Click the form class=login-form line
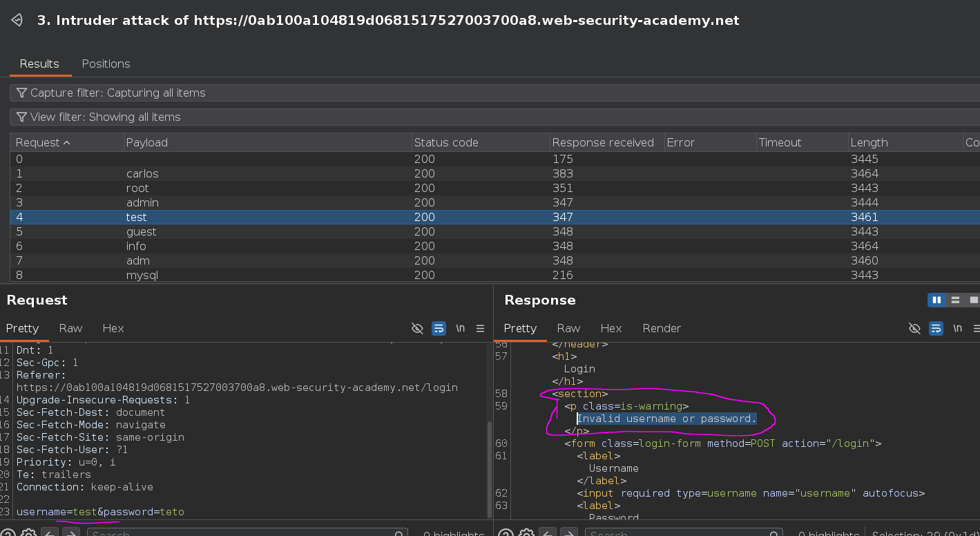Image resolution: width=980 pixels, height=536 pixels. pyautogui.click(x=722, y=443)
